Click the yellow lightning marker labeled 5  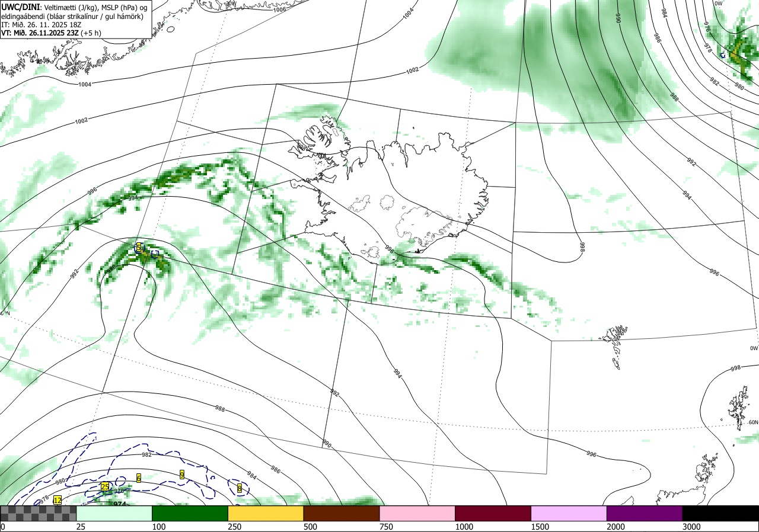tap(139, 248)
